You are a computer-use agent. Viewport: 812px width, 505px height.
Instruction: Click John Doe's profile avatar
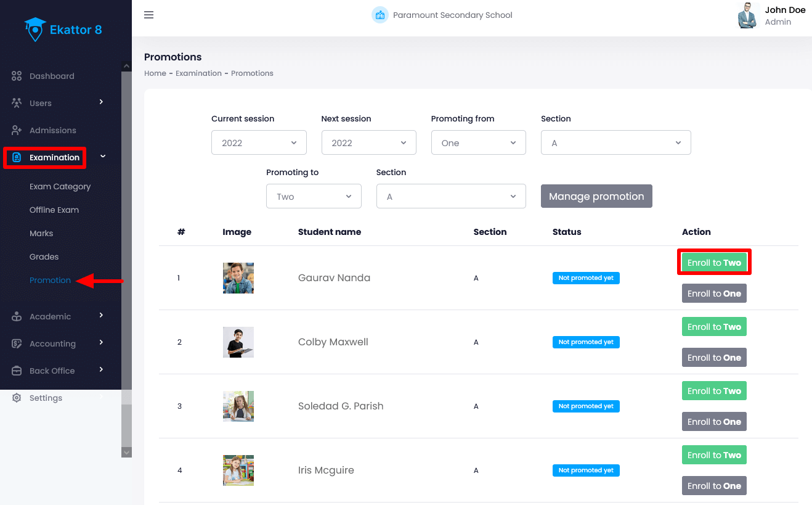click(747, 16)
